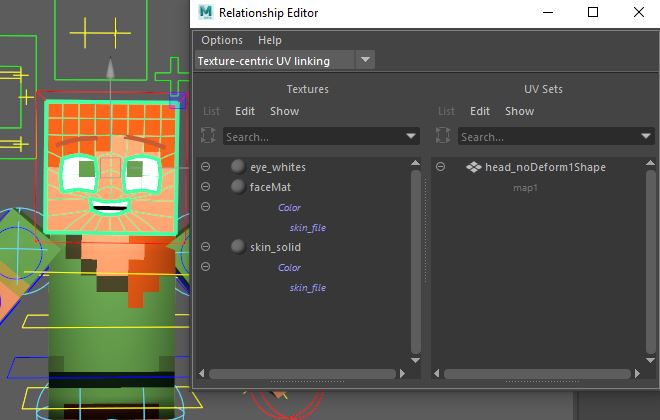
Task: Select the skin_solid entry
Action: (x=275, y=247)
